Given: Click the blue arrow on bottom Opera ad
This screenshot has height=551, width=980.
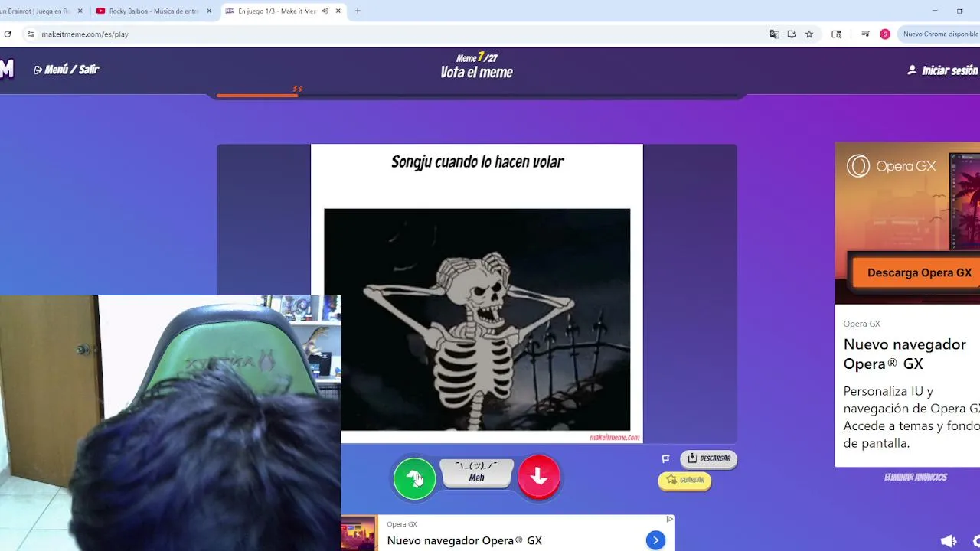Looking at the screenshot, I should click(655, 540).
